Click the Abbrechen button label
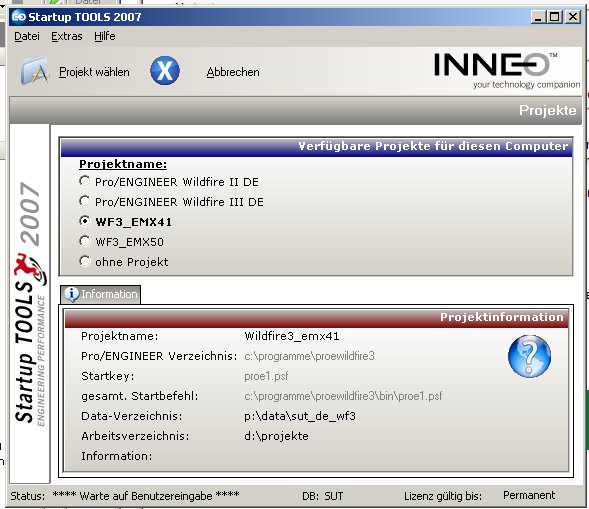 [233, 72]
